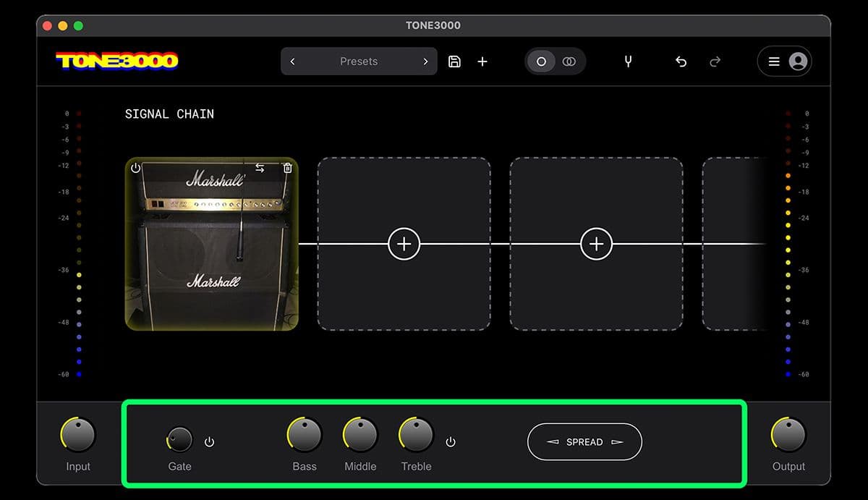
Task: Create a new preset with the plus icon
Action: point(482,62)
